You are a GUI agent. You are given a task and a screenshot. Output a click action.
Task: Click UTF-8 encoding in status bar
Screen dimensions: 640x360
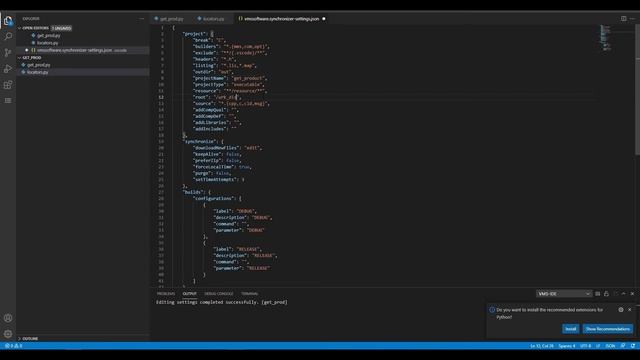coord(586,346)
